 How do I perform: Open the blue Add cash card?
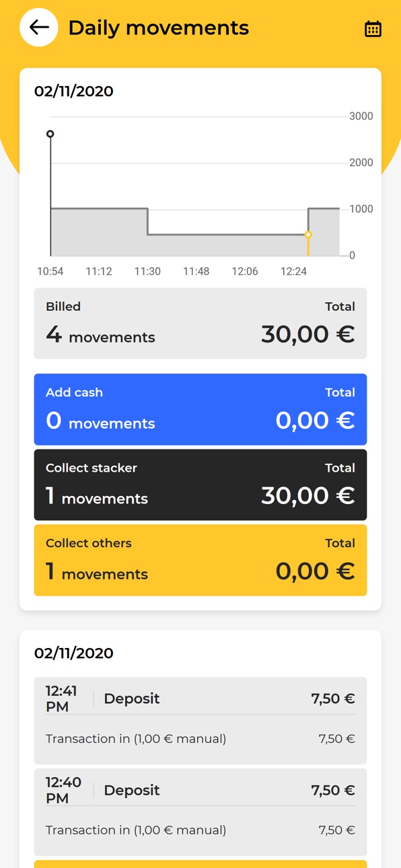[200, 410]
